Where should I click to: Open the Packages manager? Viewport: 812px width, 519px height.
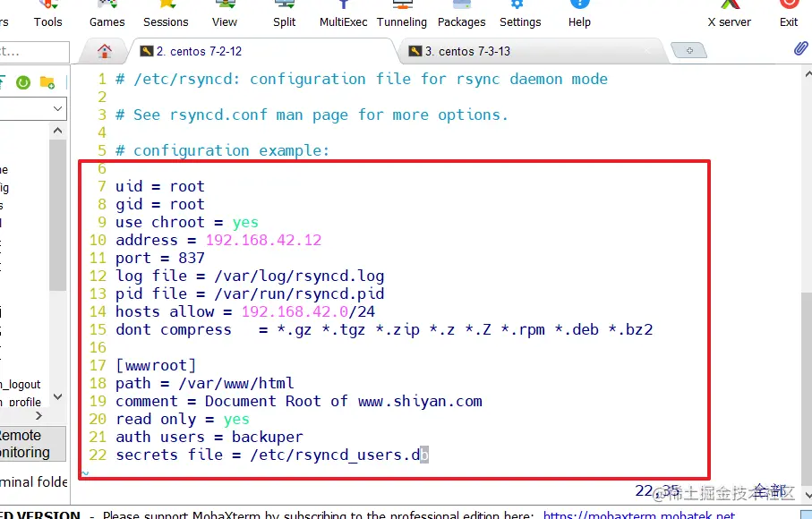(x=461, y=14)
